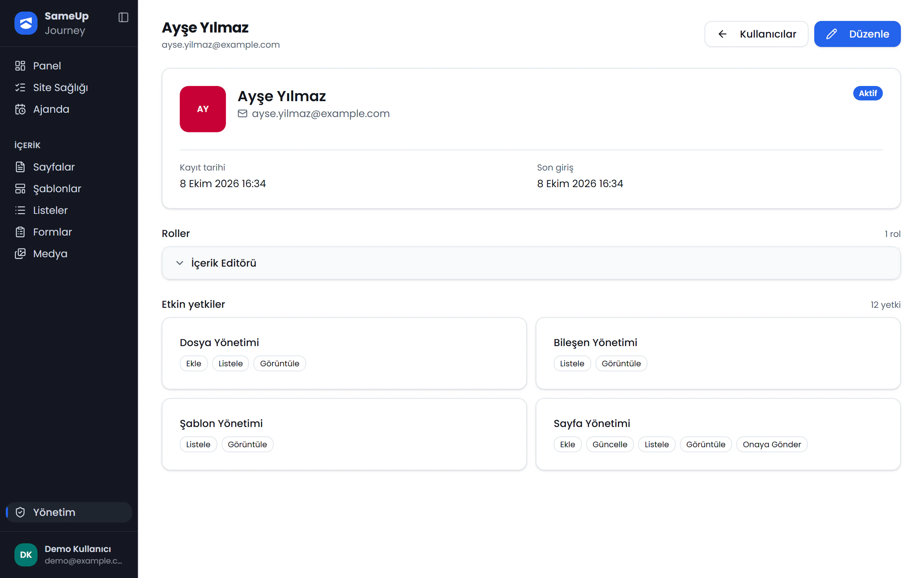Image resolution: width=924 pixels, height=578 pixels.
Task: Click Görüntüle tag under Şablon Yönetimi
Action: tap(247, 445)
